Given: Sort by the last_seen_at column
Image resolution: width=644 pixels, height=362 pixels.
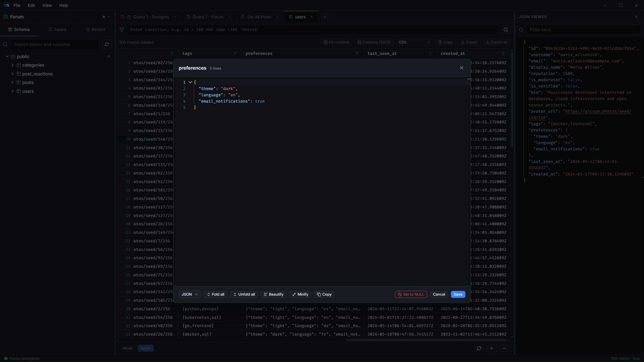Looking at the screenshot, I should click(x=430, y=53).
